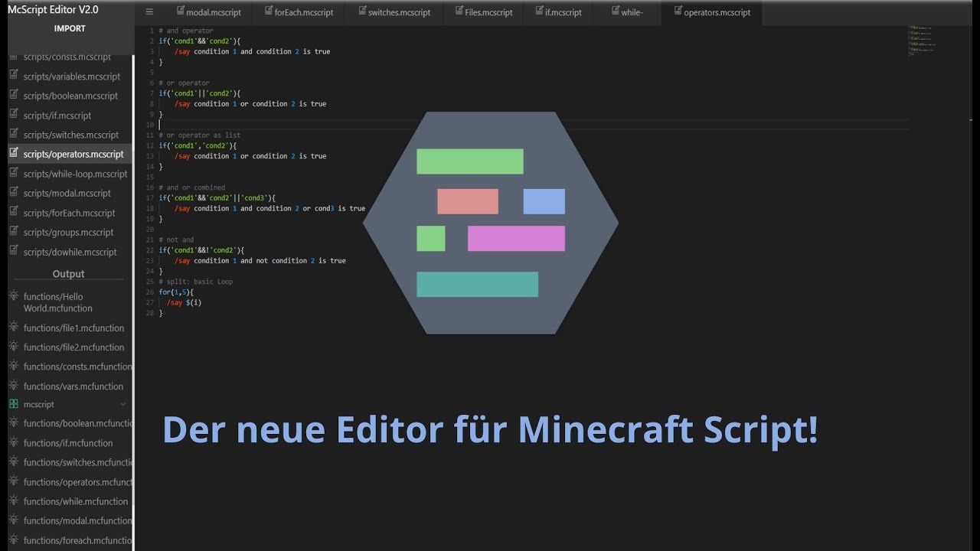Click the bulb icon for functions/while.mcfunction
The height and width of the screenshot is (551, 980).
pyautogui.click(x=13, y=500)
